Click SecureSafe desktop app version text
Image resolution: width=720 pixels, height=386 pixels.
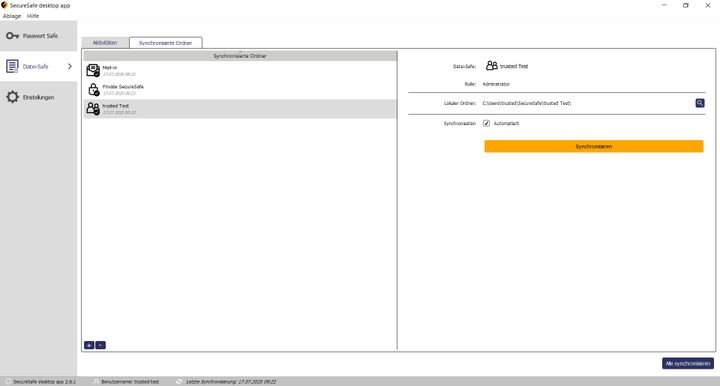pyautogui.click(x=45, y=381)
